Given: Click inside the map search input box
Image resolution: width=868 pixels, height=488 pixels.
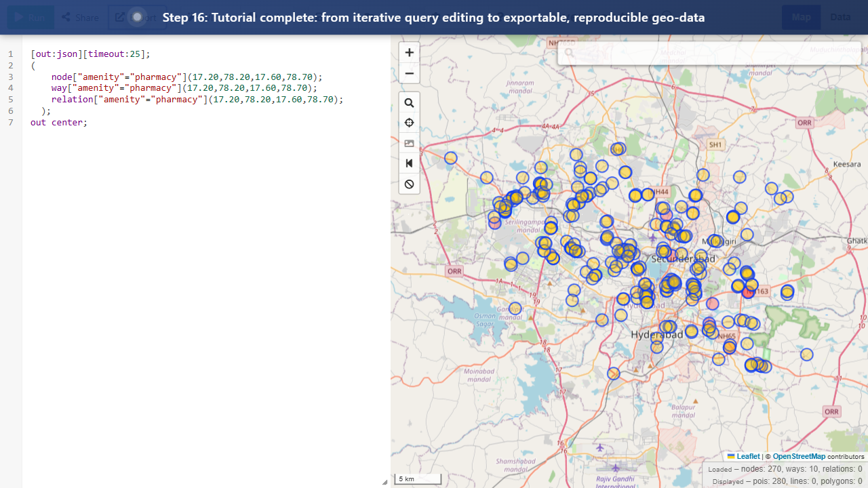Looking at the screenshot, I should pyautogui.click(x=709, y=53).
